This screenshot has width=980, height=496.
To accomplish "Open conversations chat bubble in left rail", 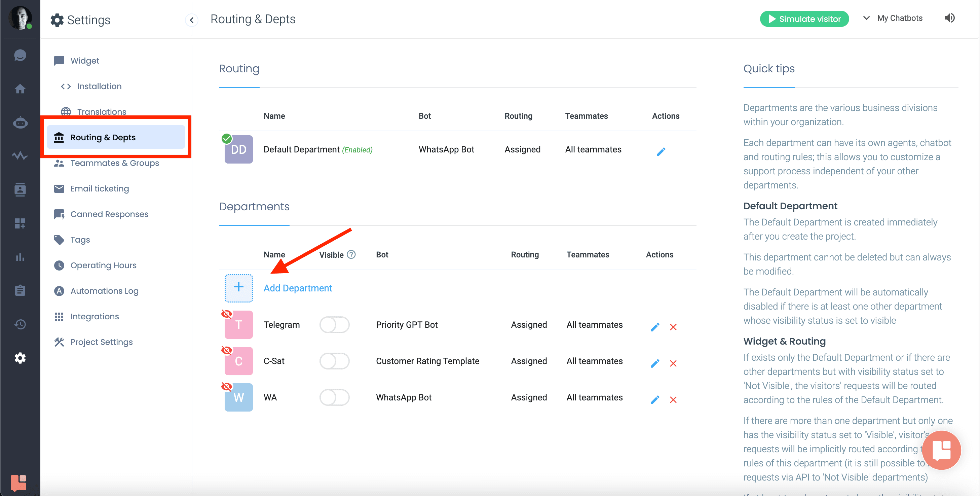I will 20,56.
